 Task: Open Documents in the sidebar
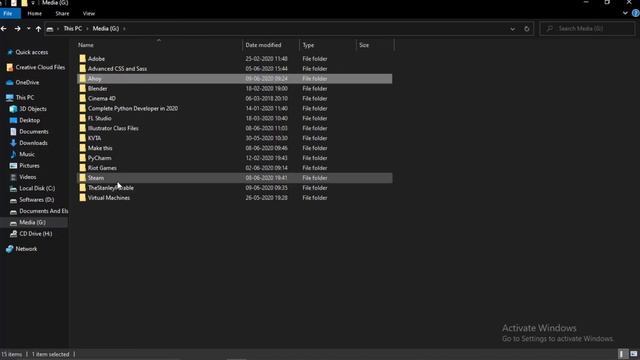pyautogui.click(x=33, y=132)
